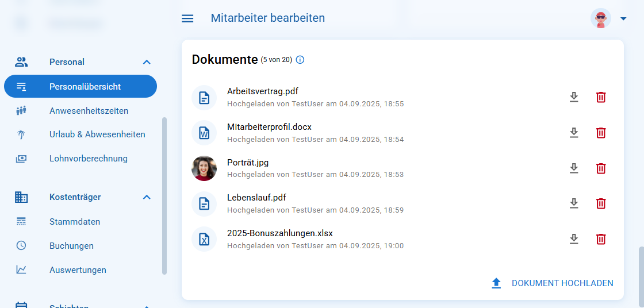Download 2025-Bonuszahlungen.xlsx spreadsheet
This screenshot has width=644, height=308.
[x=573, y=239]
